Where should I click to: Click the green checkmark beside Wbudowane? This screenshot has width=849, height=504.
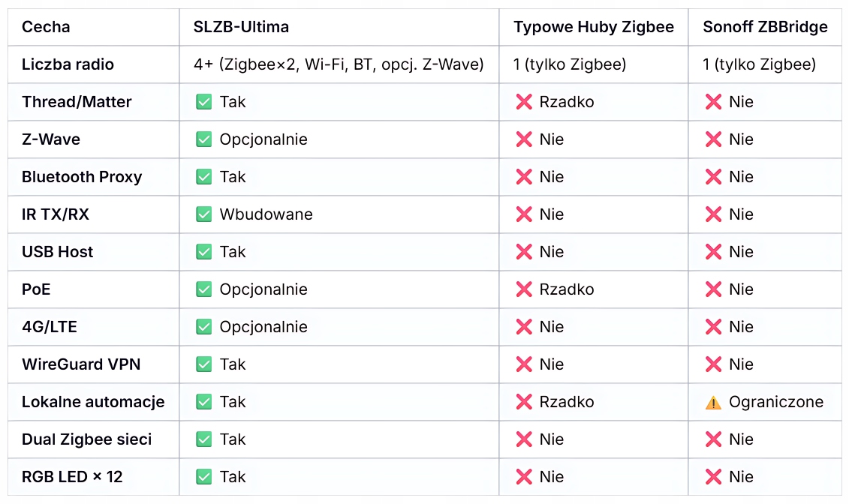203,214
